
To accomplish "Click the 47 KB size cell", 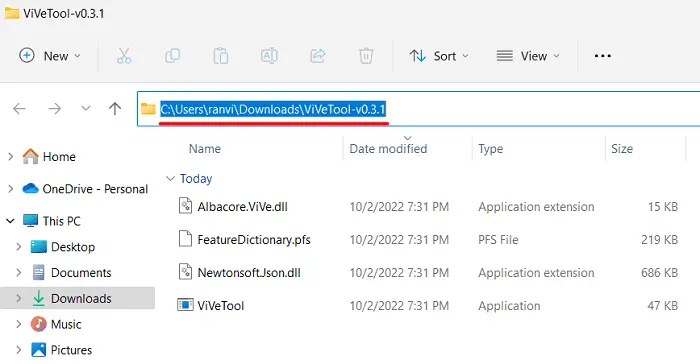I will click(662, 305).
